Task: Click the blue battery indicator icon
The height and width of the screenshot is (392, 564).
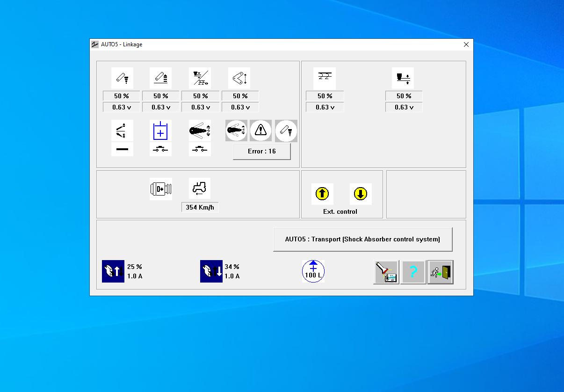Action: tap(160, 131)
